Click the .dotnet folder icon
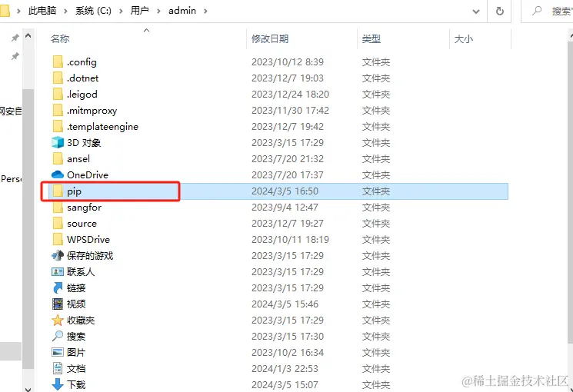Screen dimensions: 573x392 coord(58,78)
